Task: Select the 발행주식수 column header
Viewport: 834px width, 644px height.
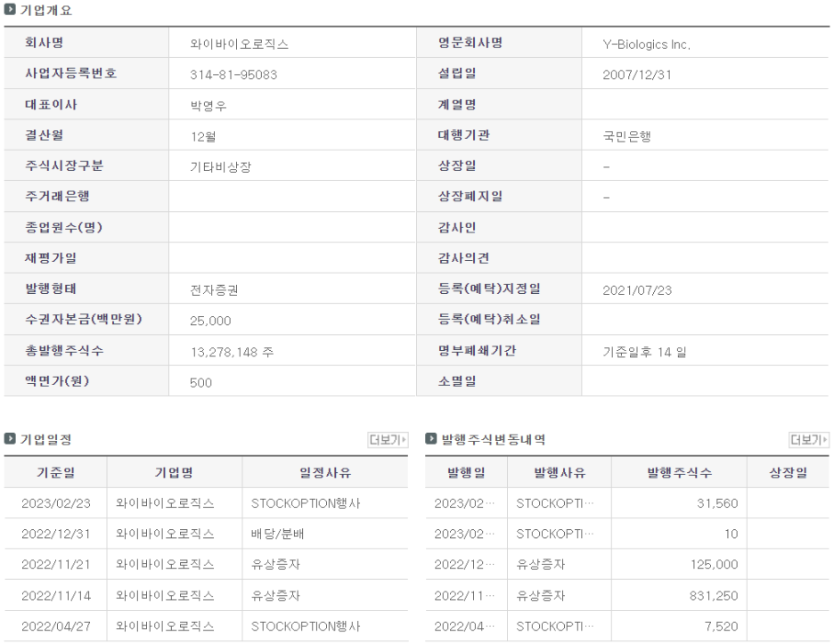Action: coord(679,473)
